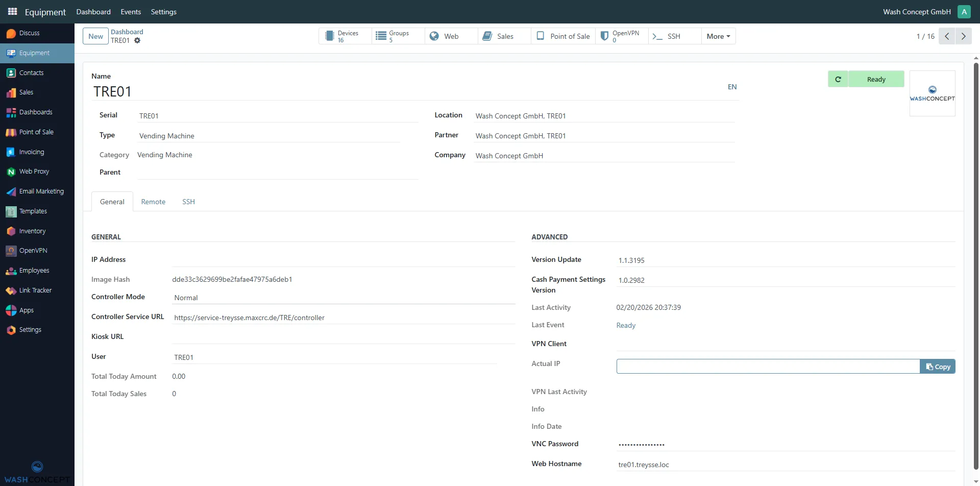Create a record with the New button
The image size is (980, 486).
[95, 36]
